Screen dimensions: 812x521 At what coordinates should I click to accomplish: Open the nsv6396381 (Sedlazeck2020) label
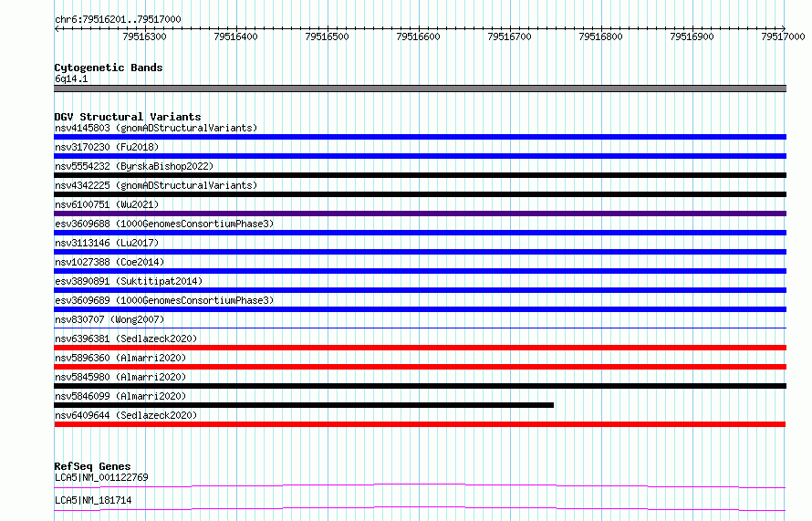126,339
